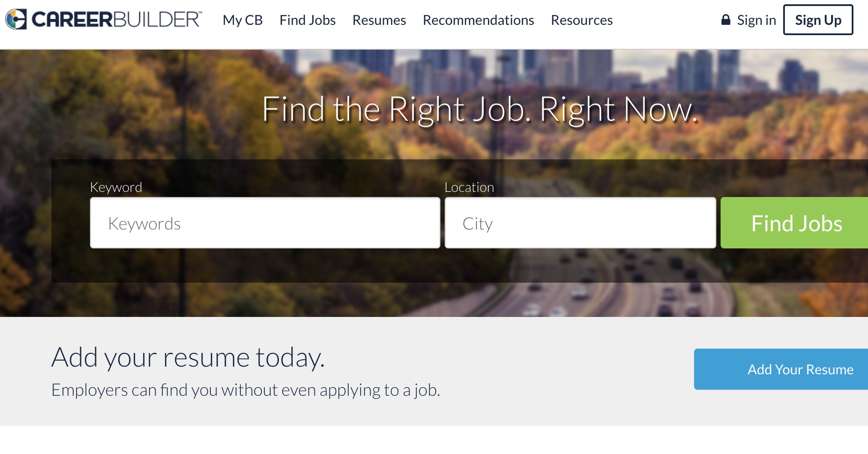
Task: Click the trademark symbol after CAREERBUILDER
Action: click(201, 12)
